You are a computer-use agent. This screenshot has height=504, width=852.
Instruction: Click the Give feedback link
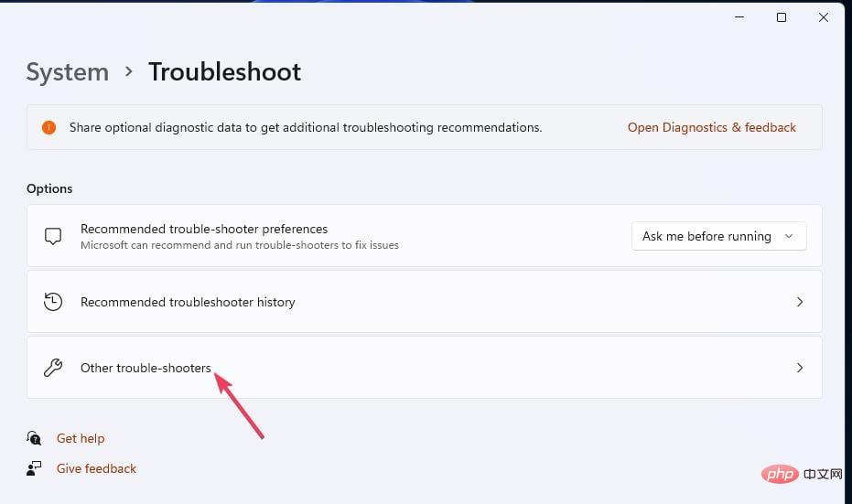click(x=96, y=468)
